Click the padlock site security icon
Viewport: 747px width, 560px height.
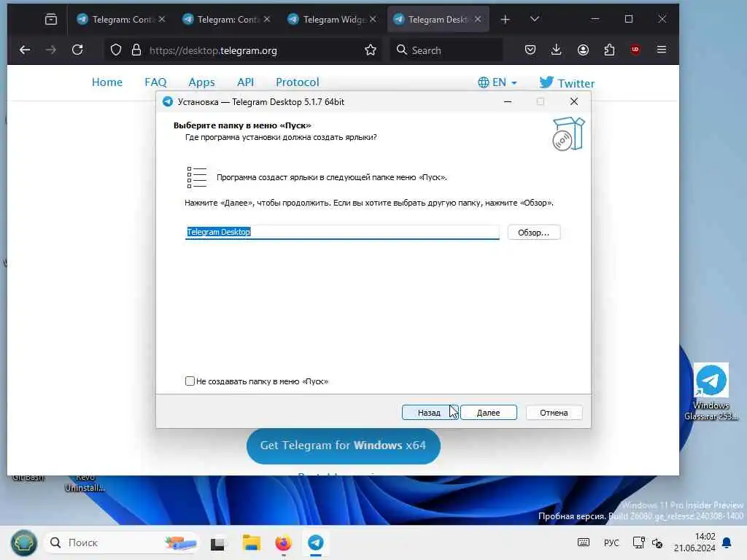pyautogui.click(x=136, y=50)
